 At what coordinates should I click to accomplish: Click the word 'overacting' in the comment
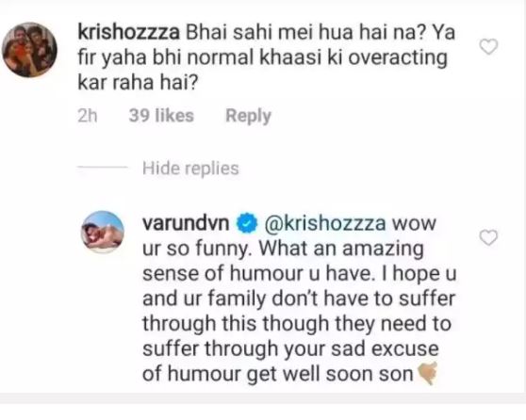(x=398, y=58)
